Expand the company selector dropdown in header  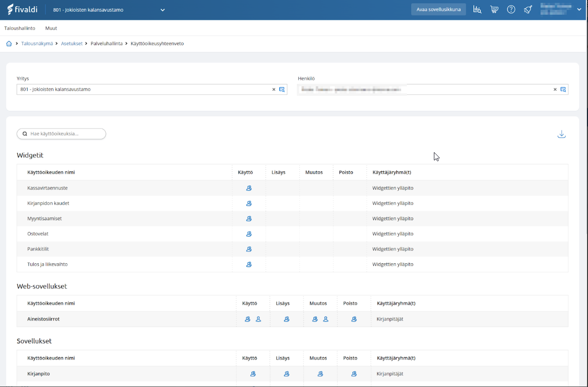click(x=163, y=10)
